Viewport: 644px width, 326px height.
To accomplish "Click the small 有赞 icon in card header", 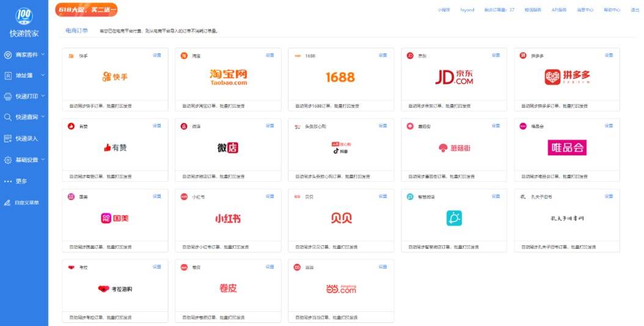I will (x=71, y=126).
